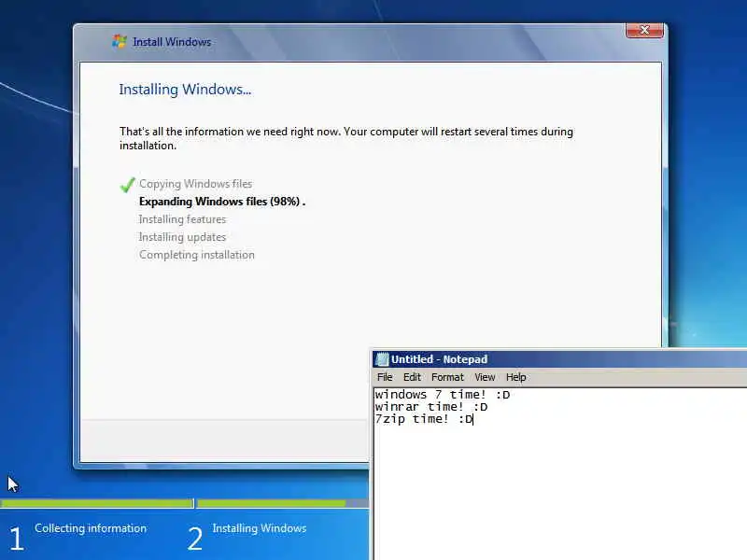This screenshot has width=747, height=560.
Task: Click the green checkmark beside Copying Windows files
Action: (x=127, y=184)
